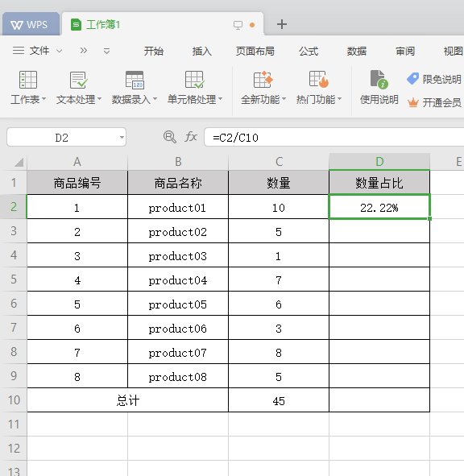Switch to the 插入 ribbon tab
Screen dimensions: 464x476
click(202, 51)
